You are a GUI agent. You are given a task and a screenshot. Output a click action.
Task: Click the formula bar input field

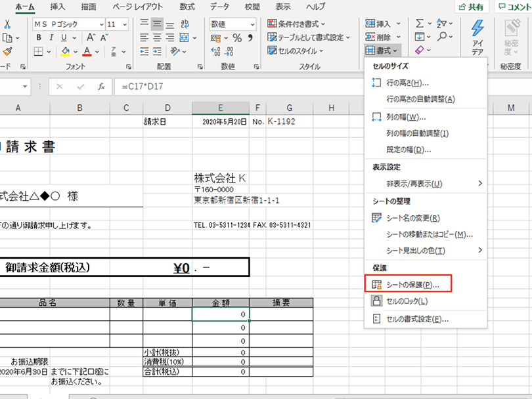pos(239,87)
